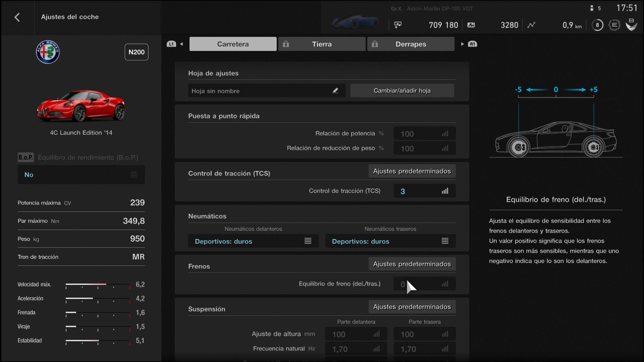
Task: Click the credits icon in top bar
Action: click(398, 25)
